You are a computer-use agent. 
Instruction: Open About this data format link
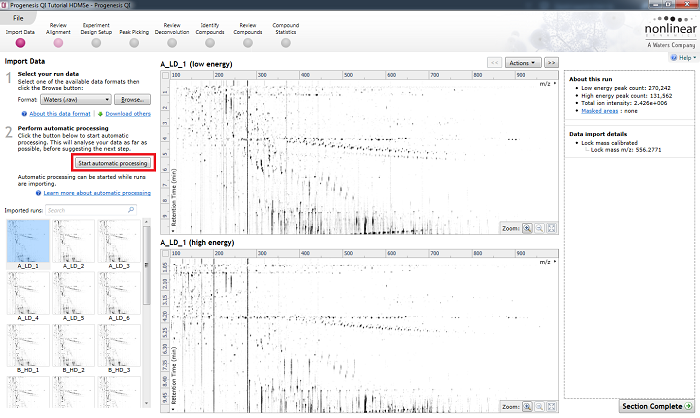(60, 114)
